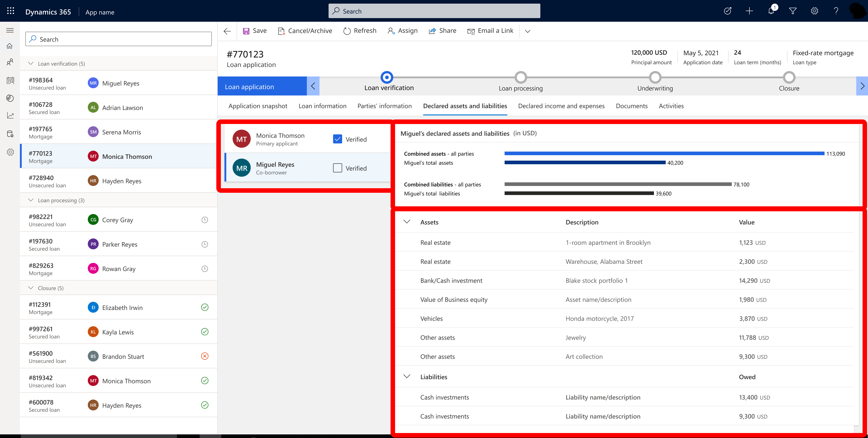The height and width of the screenshot is (438, 868).
Task: Select the Declared assets and liabilities tab
Action: [x=465, y=106]
